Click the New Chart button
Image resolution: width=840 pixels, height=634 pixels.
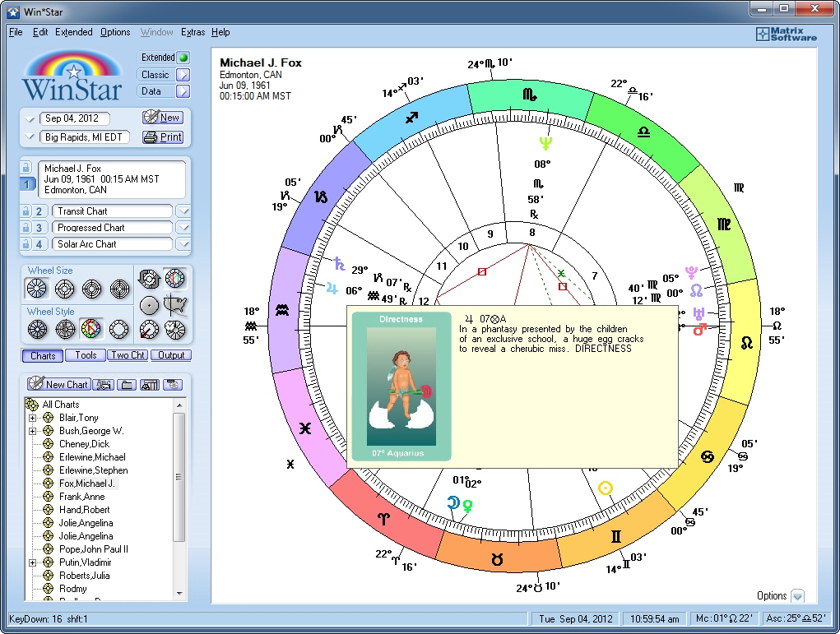click(x=58, y=384)
